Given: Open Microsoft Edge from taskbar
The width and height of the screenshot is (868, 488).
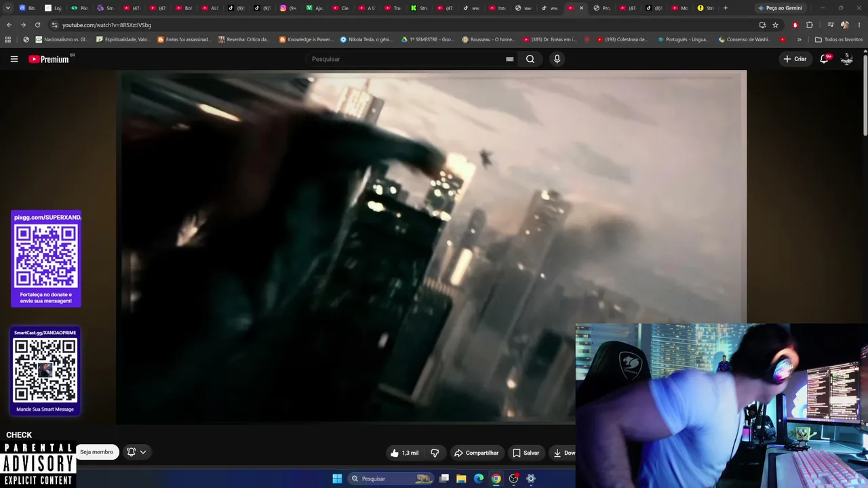Looking at the screenshot, I should tap(479, 479).
